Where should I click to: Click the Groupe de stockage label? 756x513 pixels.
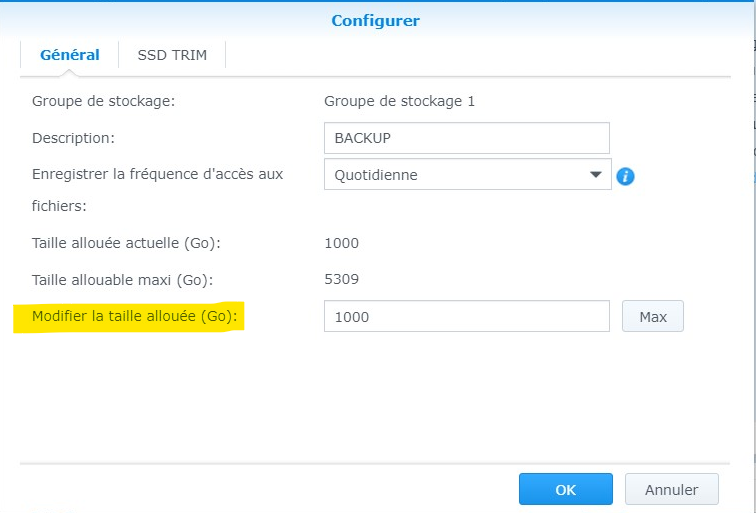[x=103, y=101]
